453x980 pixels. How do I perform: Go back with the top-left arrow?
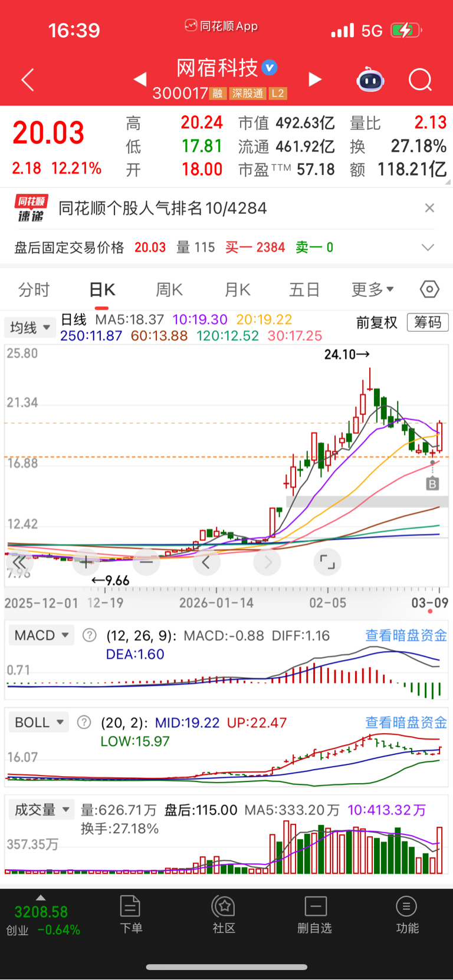click(x=28, y=80)
